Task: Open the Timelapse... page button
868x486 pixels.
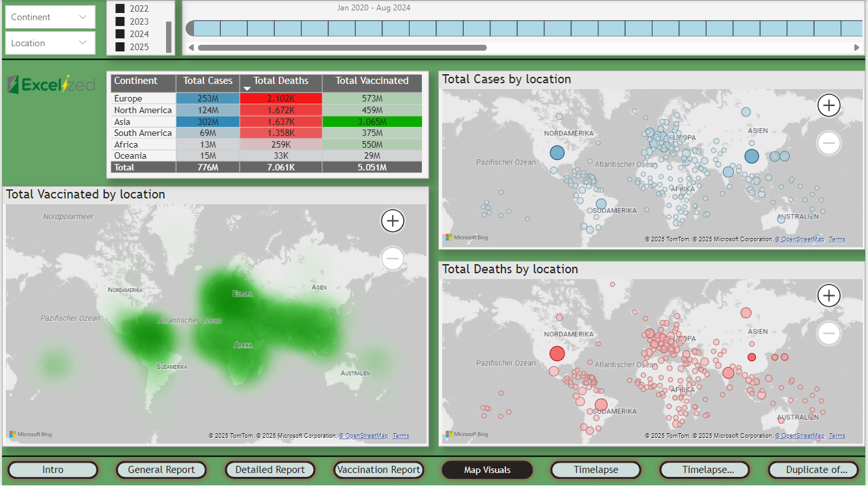Action: click(705, 470)
